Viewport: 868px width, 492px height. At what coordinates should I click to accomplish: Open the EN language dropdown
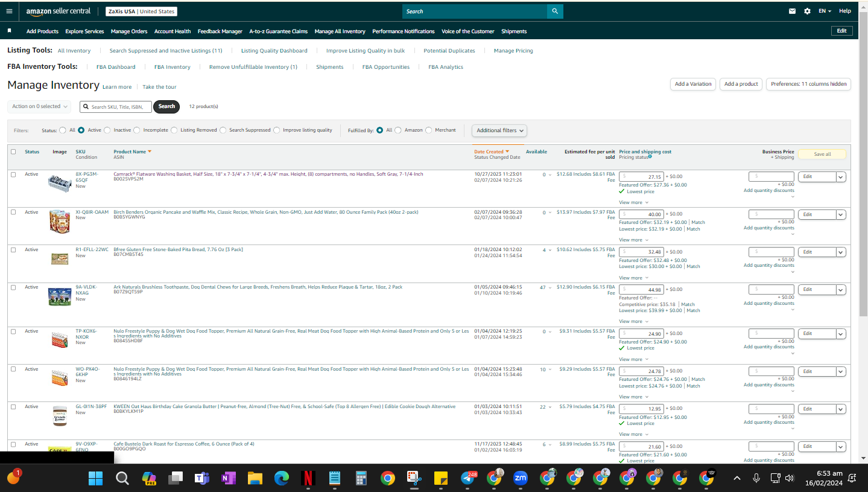[x=825, y=11]
